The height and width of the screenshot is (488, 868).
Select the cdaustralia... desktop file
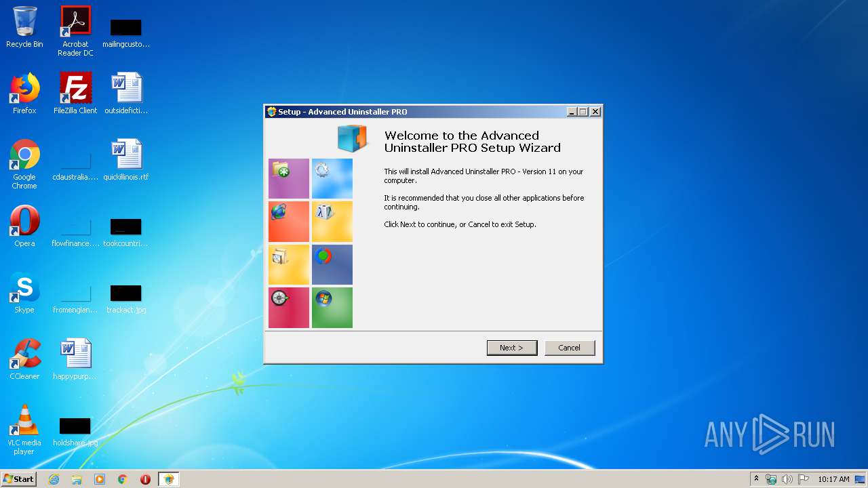point(75,165)
